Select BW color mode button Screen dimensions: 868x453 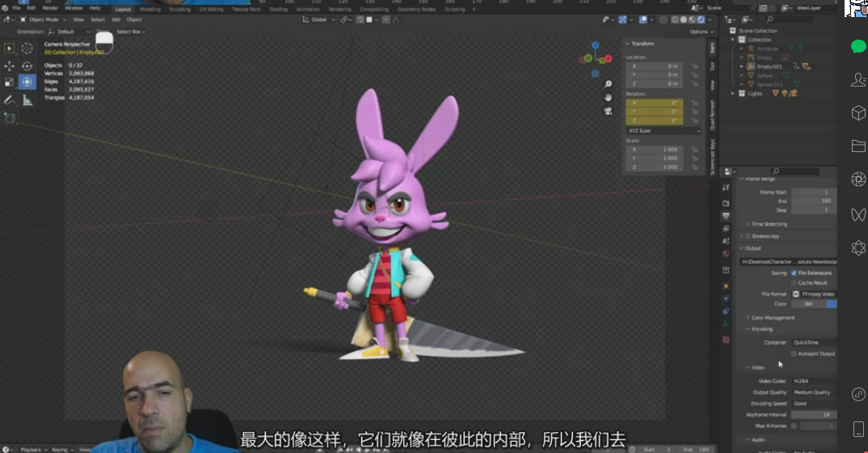(x=809, y=304)
